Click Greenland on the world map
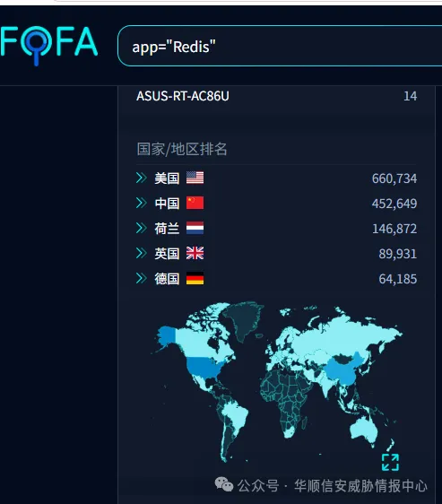 tap(243, 320)
